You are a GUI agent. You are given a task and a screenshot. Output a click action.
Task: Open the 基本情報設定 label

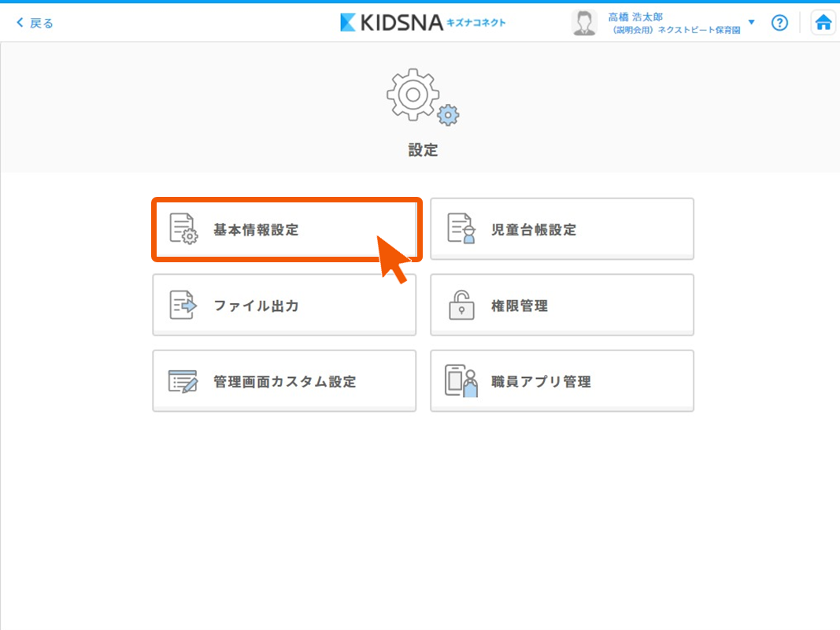pyautogui.click(x=256, y=230)
